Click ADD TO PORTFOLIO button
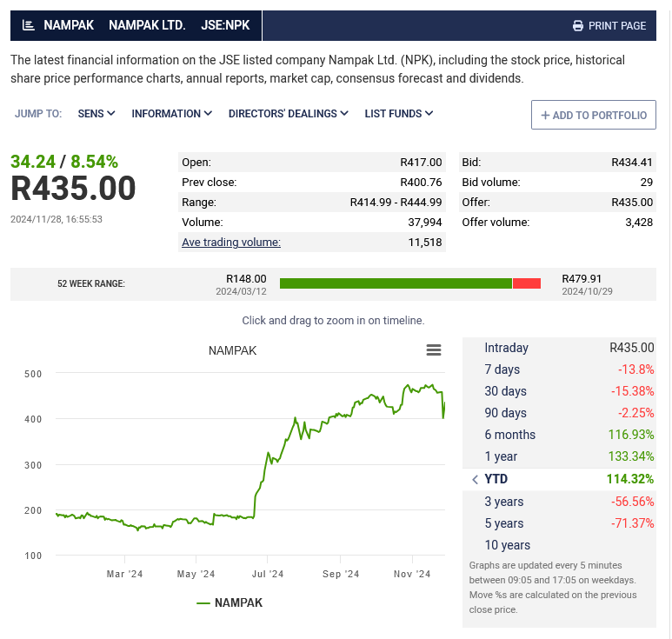The width and height of the screenshot is (672, 639). pyautogui.click(x=594, y=115)
